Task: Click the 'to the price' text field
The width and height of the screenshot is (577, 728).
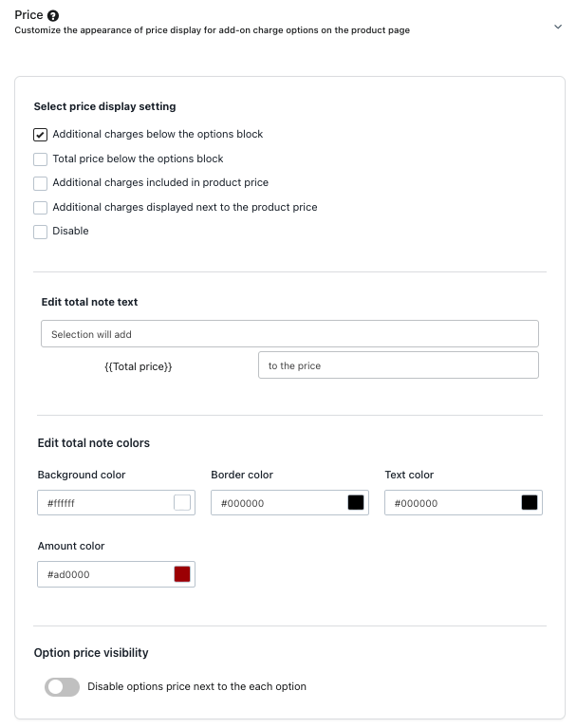Action: coord(398,365)
